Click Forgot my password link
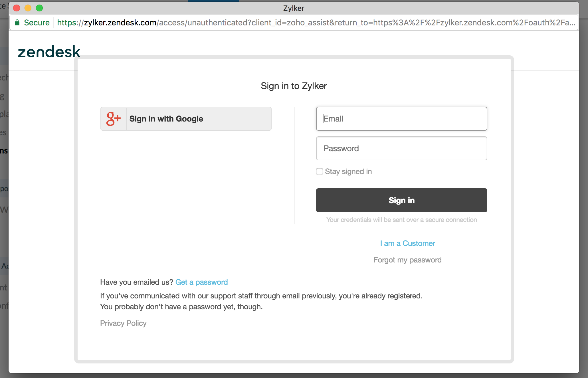588x378 pixels. [407, 260]
